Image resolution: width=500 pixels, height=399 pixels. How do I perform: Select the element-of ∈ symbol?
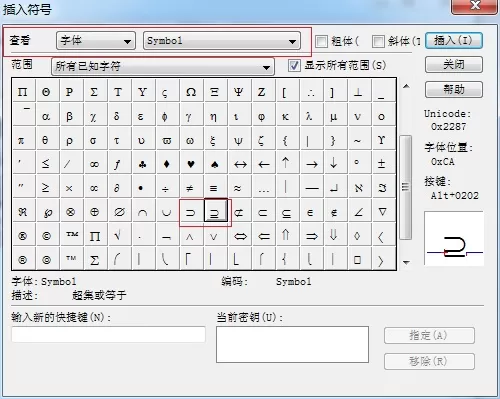tap(311, 212)
